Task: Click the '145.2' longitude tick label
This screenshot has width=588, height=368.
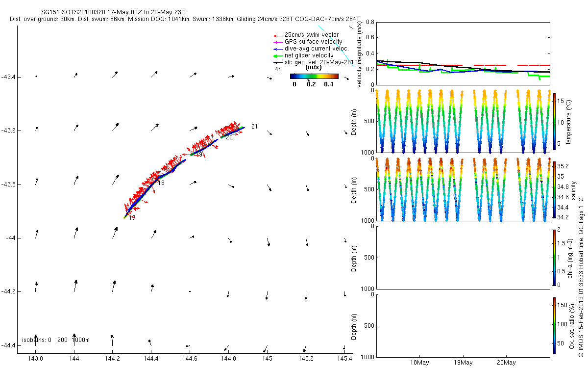Action: click(306, 359)
